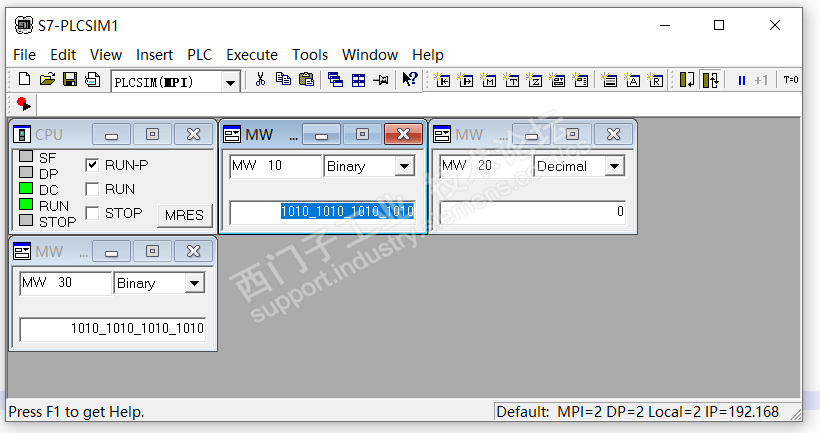Screen dimensions: 820x433
Task: Open the Edit menu
Action: pos(63,55)
